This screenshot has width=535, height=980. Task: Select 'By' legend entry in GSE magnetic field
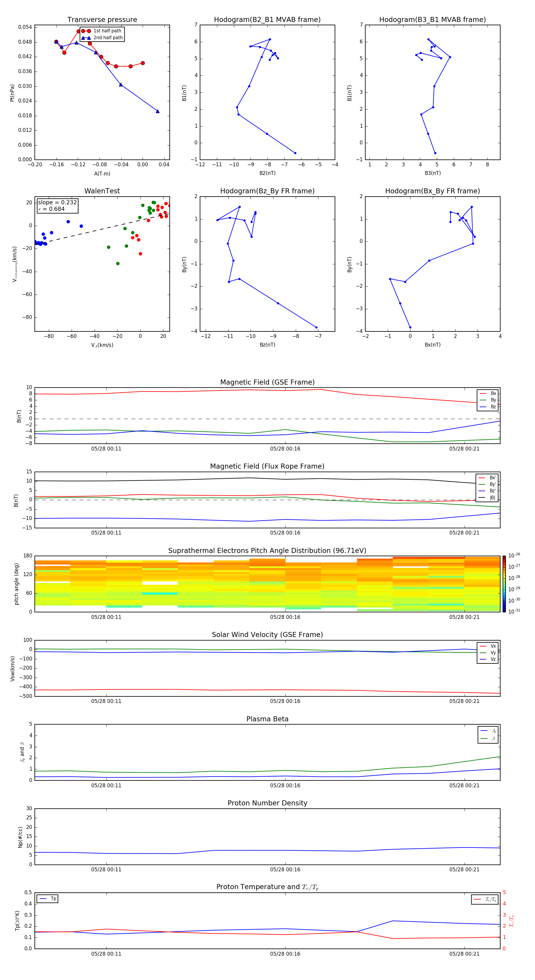[488, 400]
